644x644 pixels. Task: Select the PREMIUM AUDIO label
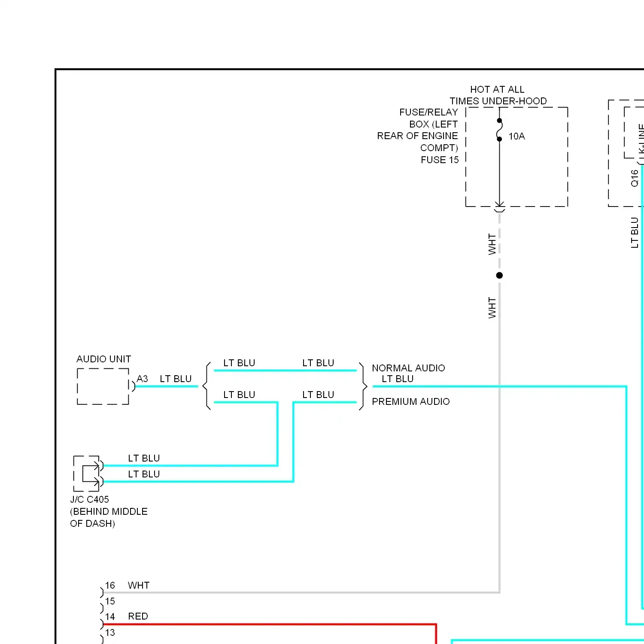(x=411, y=401)
